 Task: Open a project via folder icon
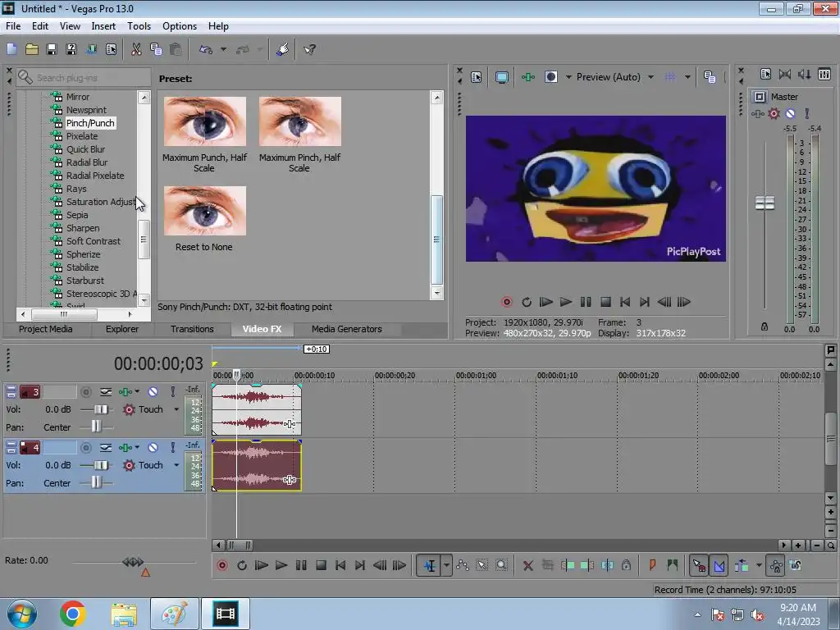[x=32, y=50]
